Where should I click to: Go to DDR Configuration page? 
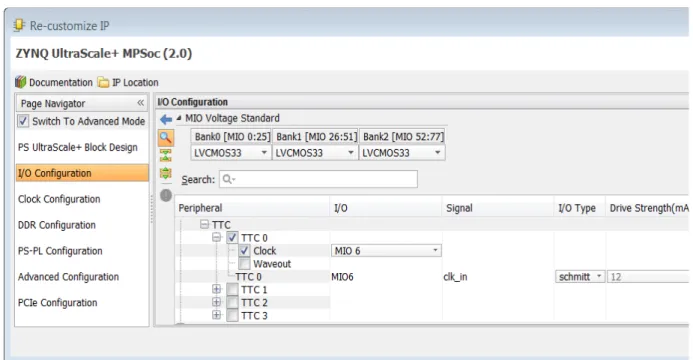tap(57, 225)
